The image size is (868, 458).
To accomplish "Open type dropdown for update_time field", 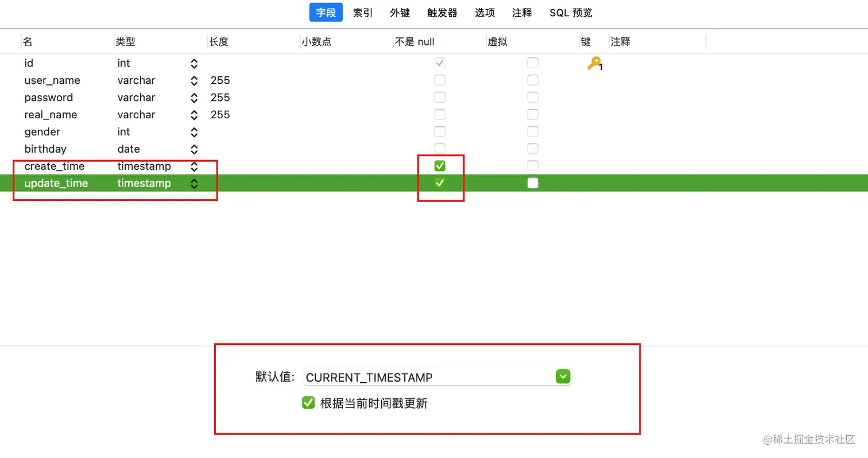I will (x=194, y=184).
